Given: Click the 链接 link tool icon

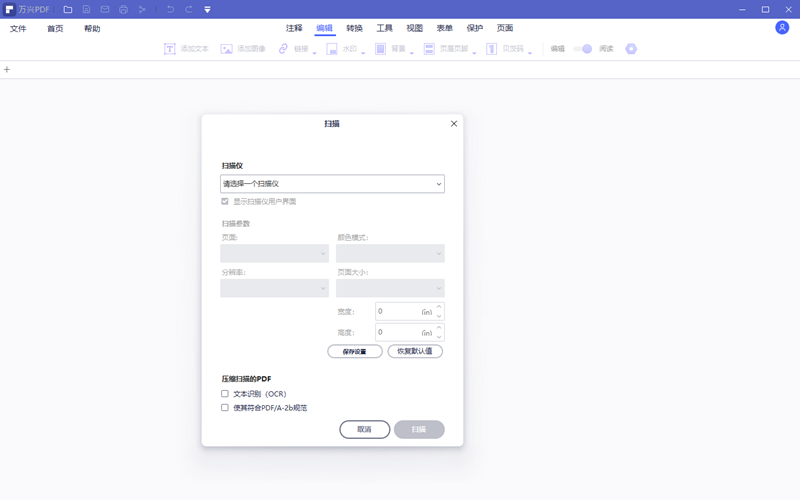Looking at the screenshot, I should (283, 48).
